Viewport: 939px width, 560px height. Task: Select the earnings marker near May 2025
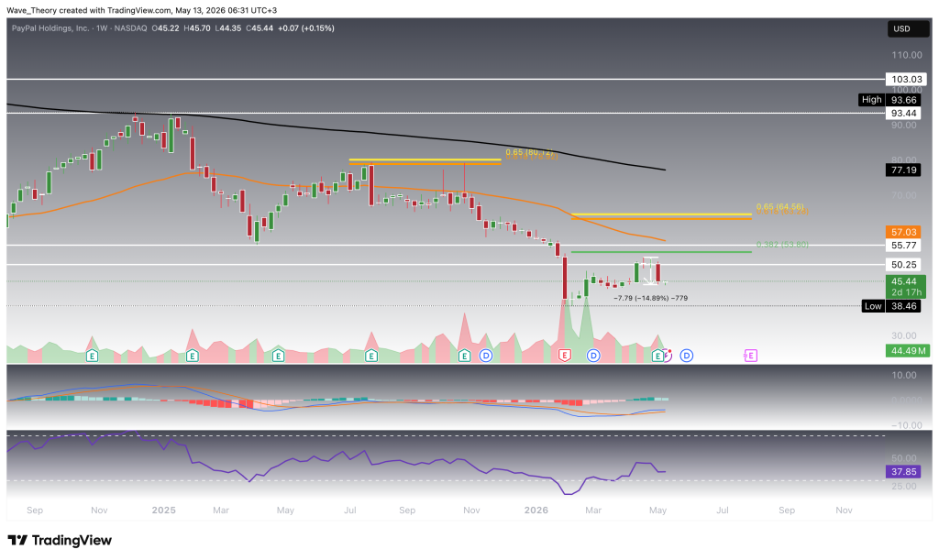tap(278, 356)
